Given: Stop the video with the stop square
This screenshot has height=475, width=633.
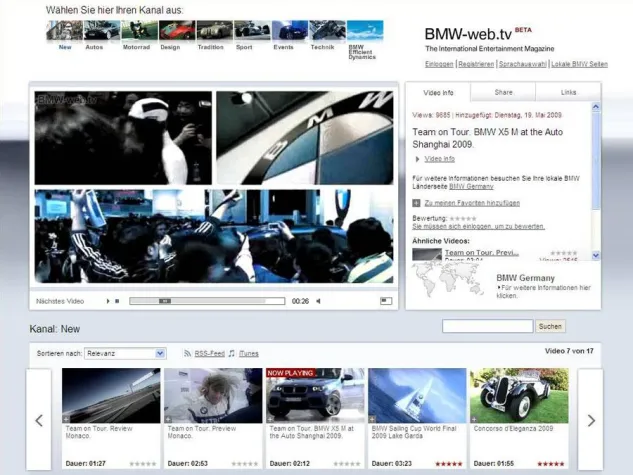Looking at the screenshot, I should pyautogui.click(x=117, y=301).
